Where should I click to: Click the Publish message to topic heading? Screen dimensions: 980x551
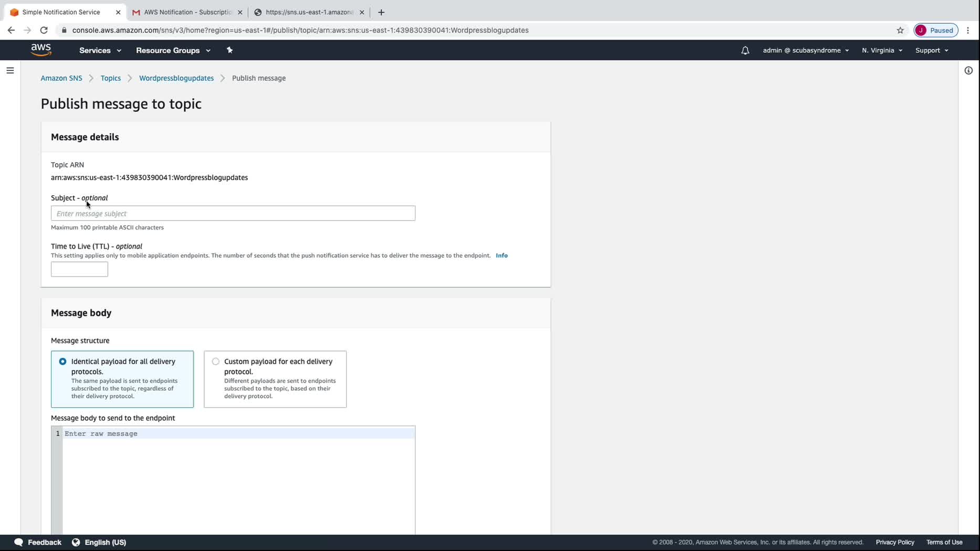(121, 104)
